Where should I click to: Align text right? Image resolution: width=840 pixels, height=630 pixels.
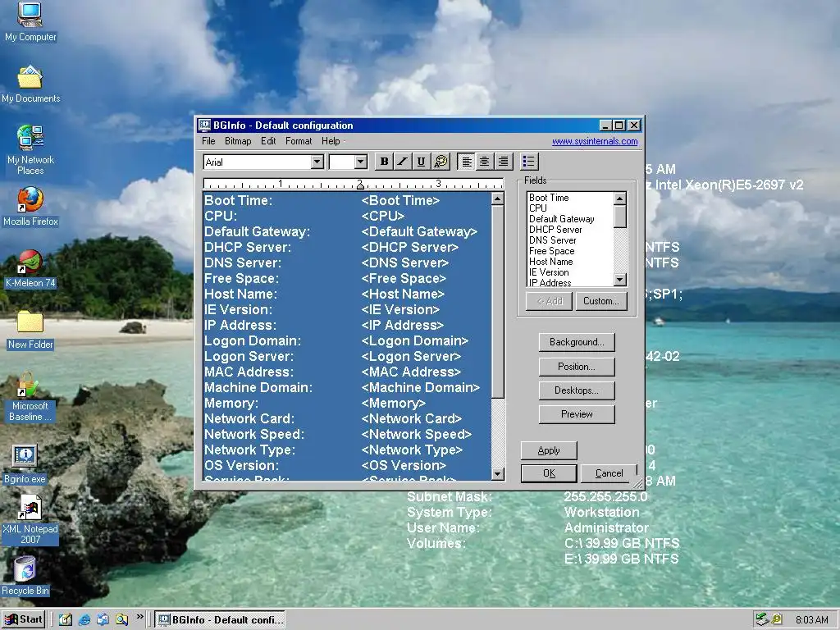point(504,162)
